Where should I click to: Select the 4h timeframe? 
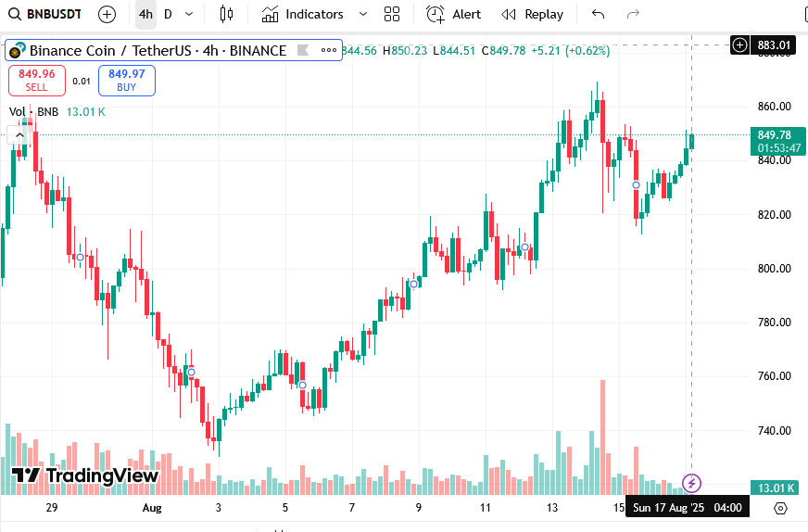[x=145, y=14]
